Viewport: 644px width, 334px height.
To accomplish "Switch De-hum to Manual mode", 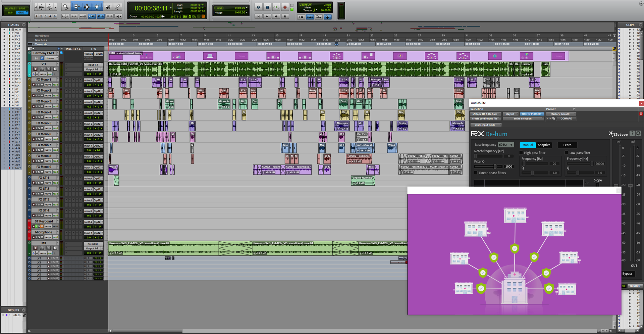I will (528, 145).
